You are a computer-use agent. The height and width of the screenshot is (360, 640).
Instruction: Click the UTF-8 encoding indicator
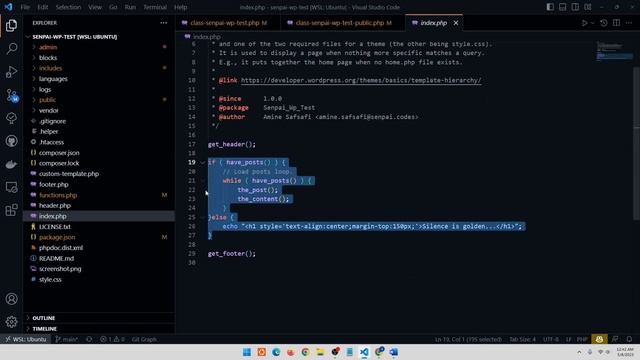tap(551, 339)
